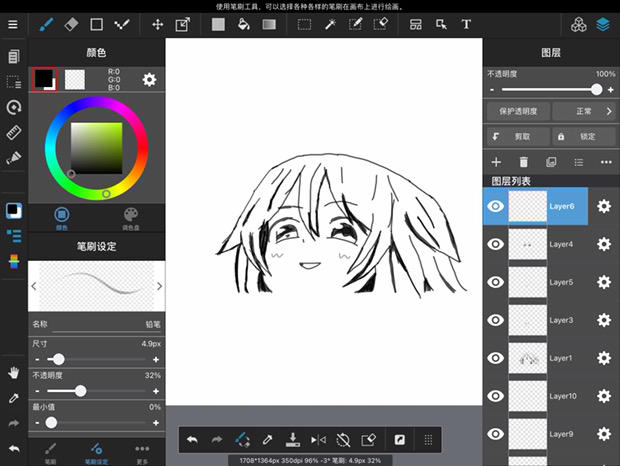Increase layer opacity with plus button
The width and height of the screenshot is (620, 466).
click(x=611, y=90)
